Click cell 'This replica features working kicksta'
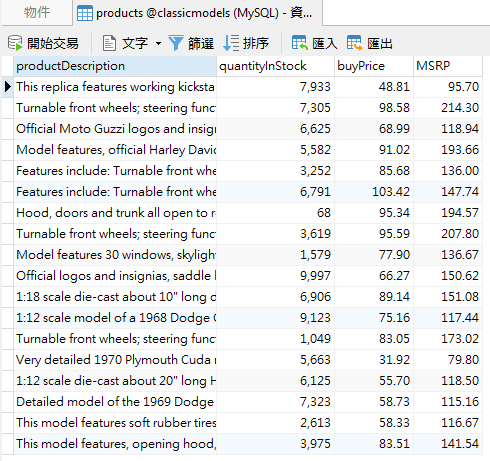The image size is (490, 461). 115,87
